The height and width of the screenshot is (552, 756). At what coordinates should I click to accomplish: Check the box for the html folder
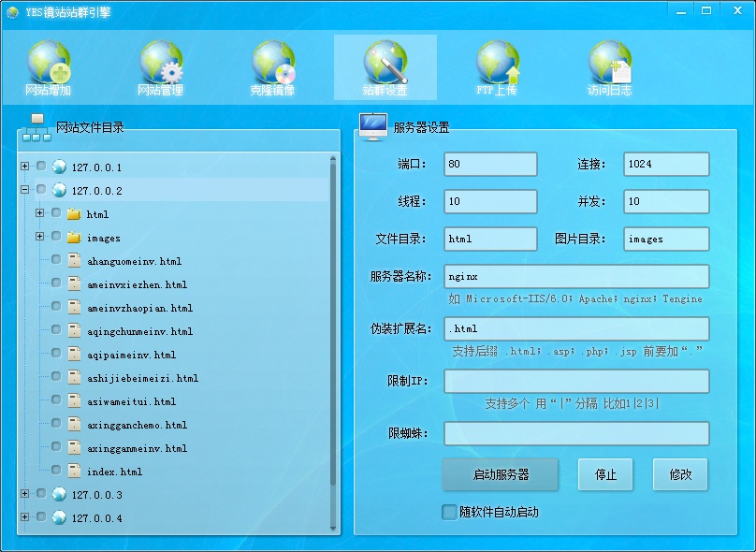(x=56, y=212)
